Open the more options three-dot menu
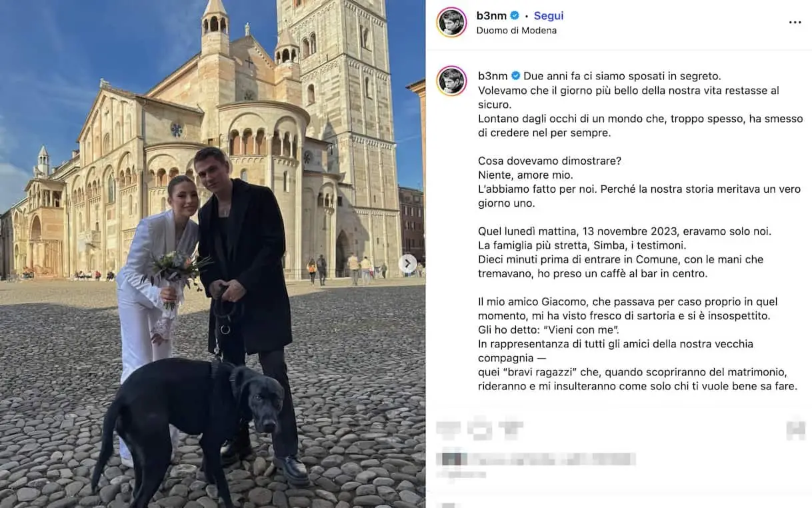Image resolution: width=812 pixels, height=508 pixels. 795,22
